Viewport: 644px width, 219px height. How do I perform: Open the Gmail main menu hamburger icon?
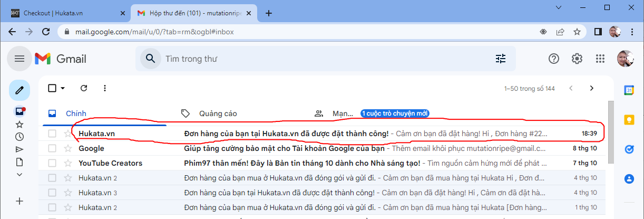coord(19,59)
